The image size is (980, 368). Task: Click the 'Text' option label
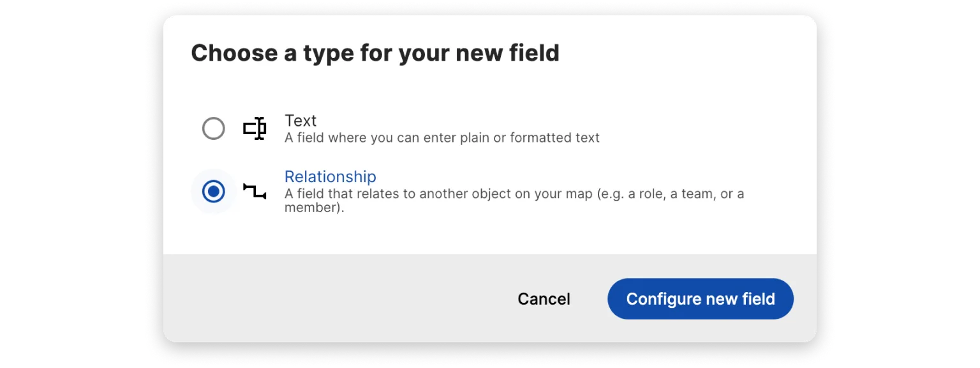coord(301,121)
